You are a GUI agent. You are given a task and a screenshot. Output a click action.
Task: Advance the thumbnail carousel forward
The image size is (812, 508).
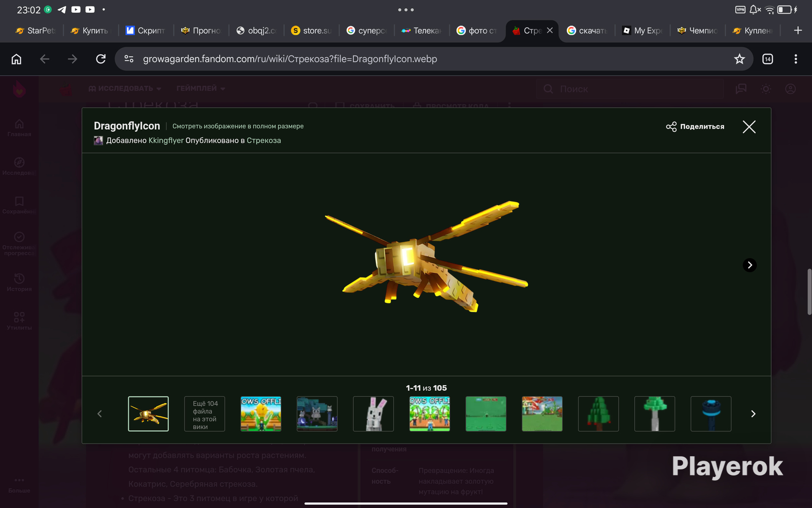[753, 414]
